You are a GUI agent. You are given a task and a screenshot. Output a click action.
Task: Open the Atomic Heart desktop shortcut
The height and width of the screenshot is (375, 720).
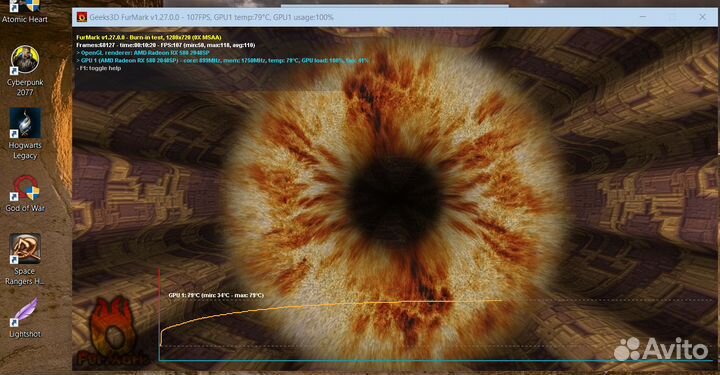[x=25, y=11]
